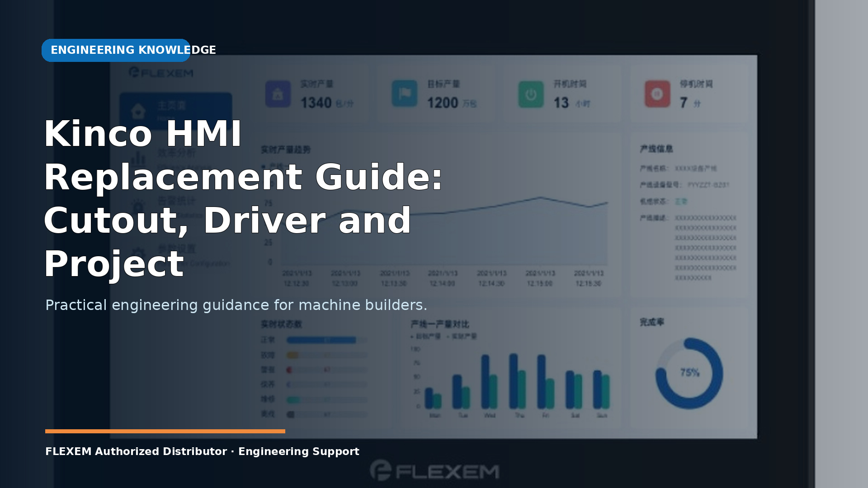Click the green power uptime icon
868x488 pixels.
tap(531, 94)
